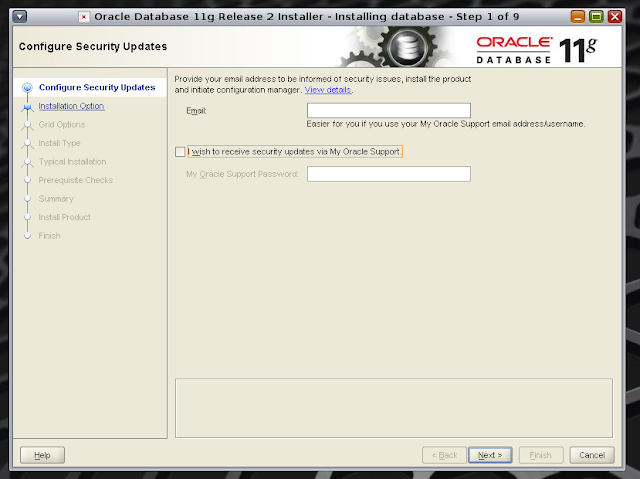
Task: Click the step marker beside Installation Option
Action: pyautogui.click(x=27, y=106)
